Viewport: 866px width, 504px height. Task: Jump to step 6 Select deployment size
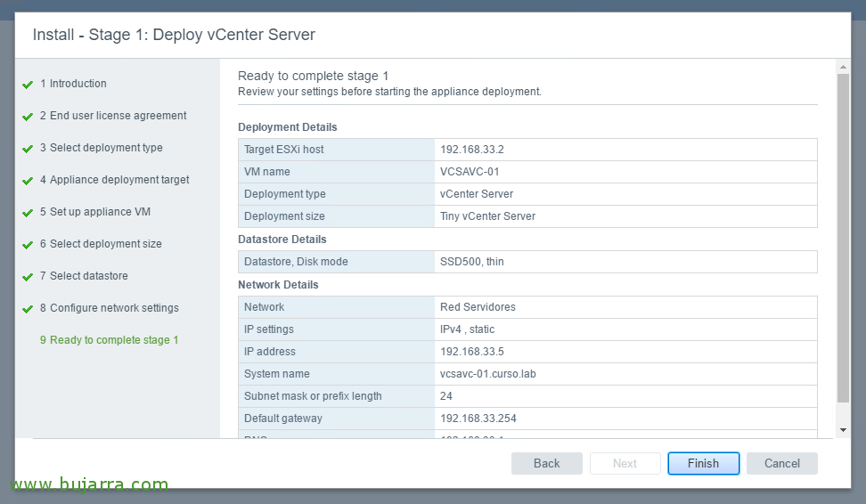point(105,244)
